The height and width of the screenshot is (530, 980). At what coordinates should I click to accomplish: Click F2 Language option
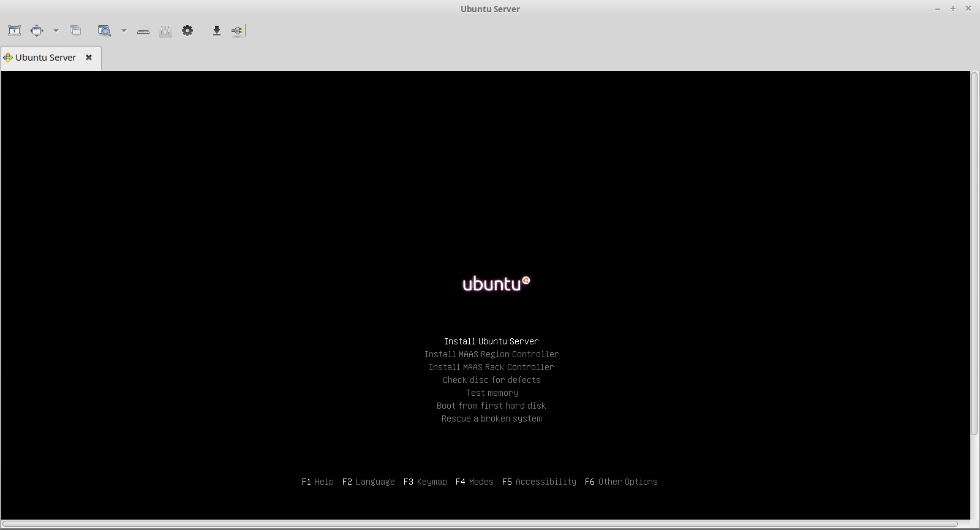pos(369,482)
